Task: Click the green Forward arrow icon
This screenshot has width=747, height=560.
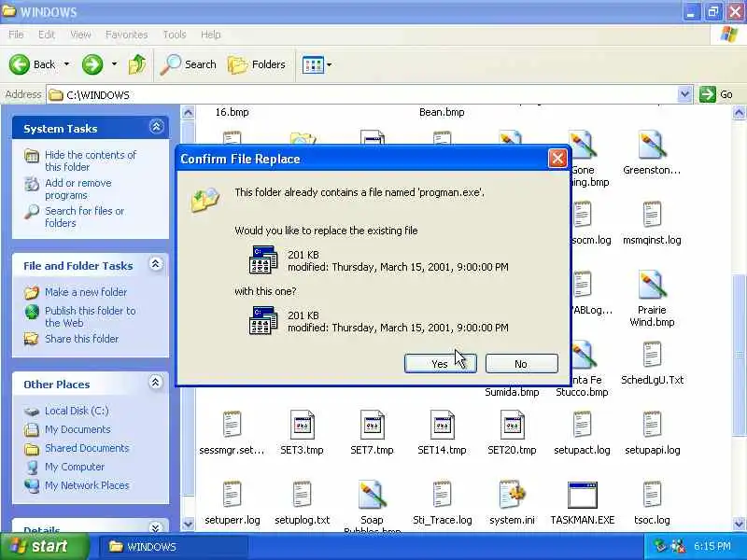Action: [92, 64]
